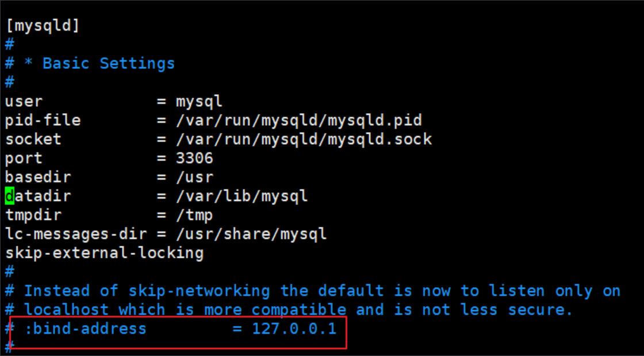This screenshot has height=356, width=644.
Task: Place cursor on port value 3306
Action: (195, 158)
